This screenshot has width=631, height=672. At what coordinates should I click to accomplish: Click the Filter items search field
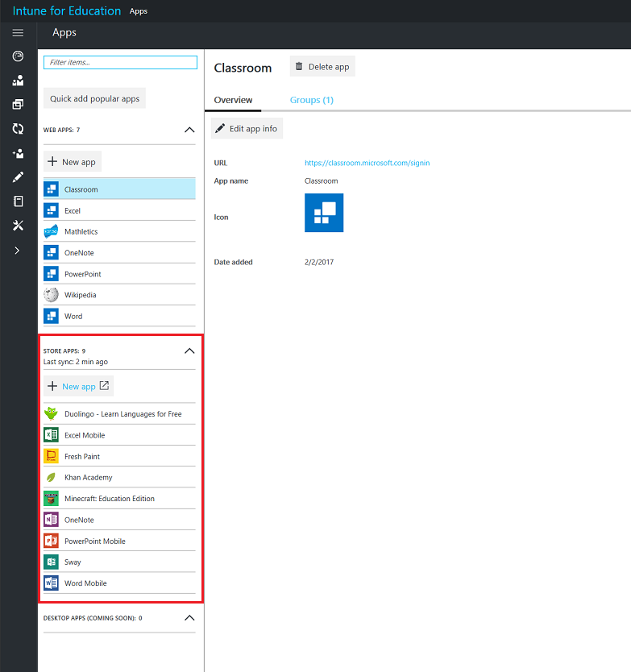pyautogui.click(x=120, y=62)
